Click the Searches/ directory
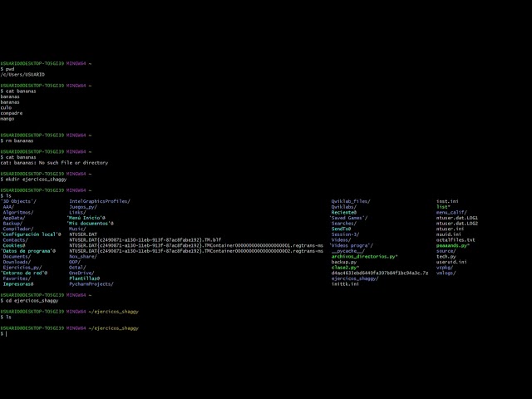This screenshot has height=399, width=532. (x=344, y=224)
